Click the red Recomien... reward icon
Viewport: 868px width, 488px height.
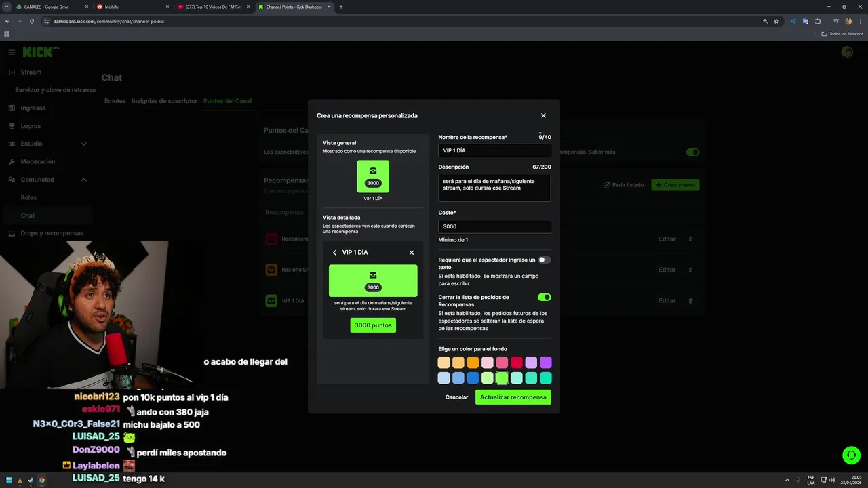pos(271,239)
